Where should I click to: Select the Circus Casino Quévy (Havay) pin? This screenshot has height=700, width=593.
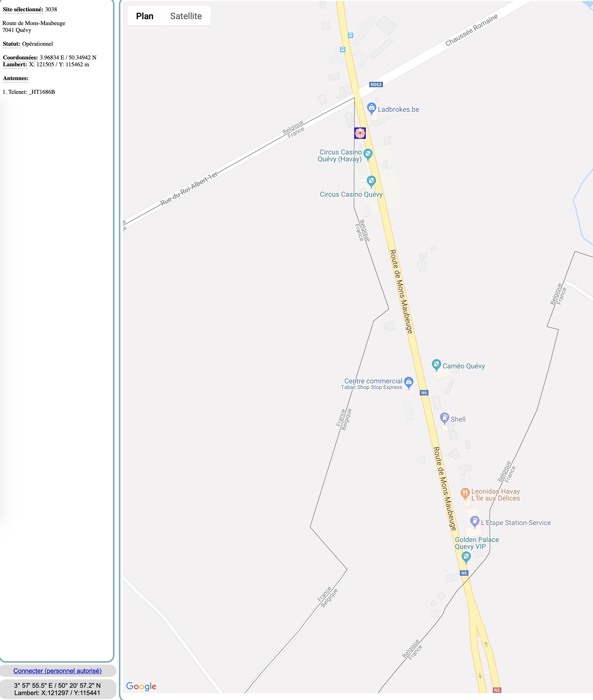(x=368, y=154)
